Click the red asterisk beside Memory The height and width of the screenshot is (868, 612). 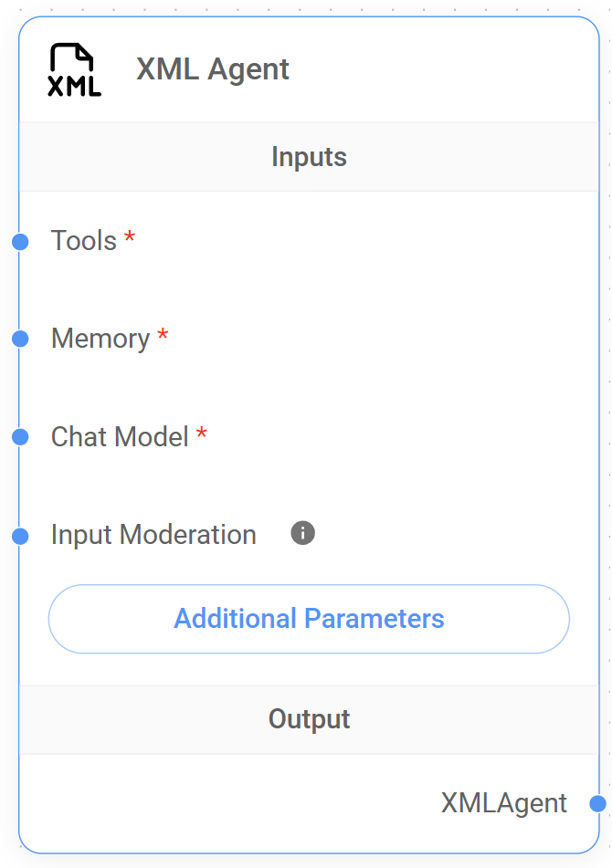pyautogui.click(x=163, y=337)
